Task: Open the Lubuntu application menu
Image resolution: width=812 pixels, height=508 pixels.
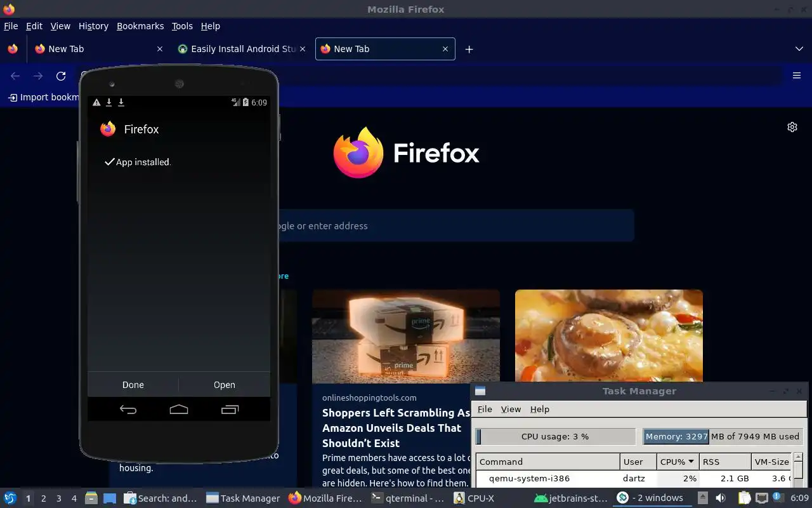Action: (10, 498)
